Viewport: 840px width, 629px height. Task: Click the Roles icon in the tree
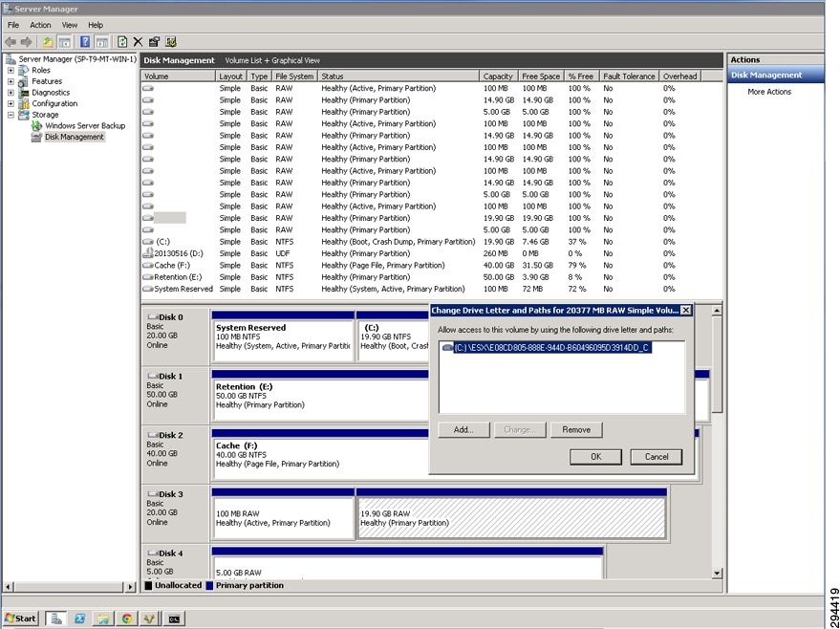[23, 70]
